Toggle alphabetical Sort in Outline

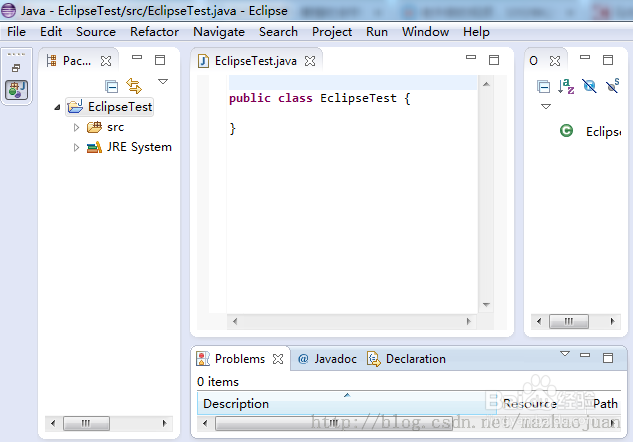click(x=566, y=86)
